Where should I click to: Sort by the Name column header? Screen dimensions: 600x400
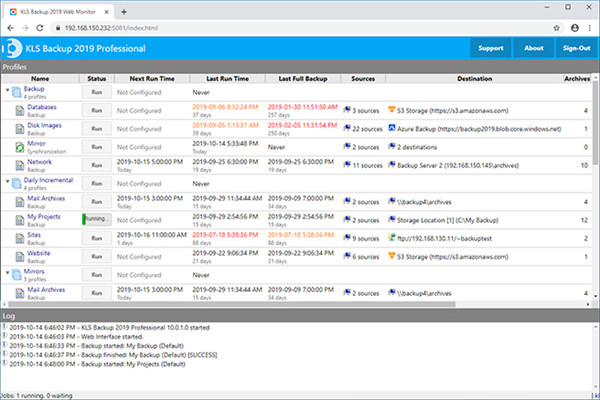click(x=40, y=78)
